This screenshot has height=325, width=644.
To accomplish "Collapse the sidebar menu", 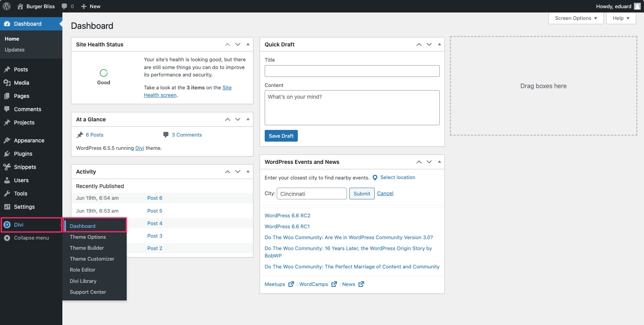I will (x=31, y=238).
